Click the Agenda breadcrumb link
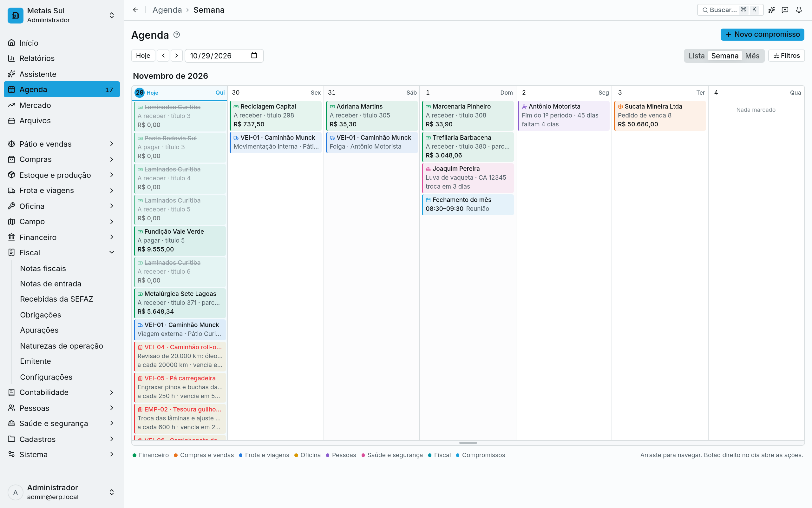This screenshot has height=508, width=812. [x=167, y=10]
